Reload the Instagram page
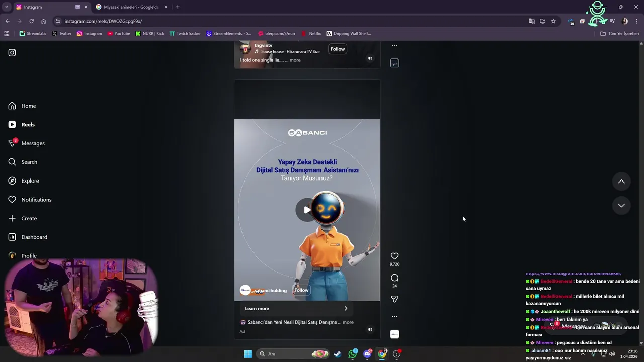The width and height of the screenshot is (644, 362). tap(31, 21)
